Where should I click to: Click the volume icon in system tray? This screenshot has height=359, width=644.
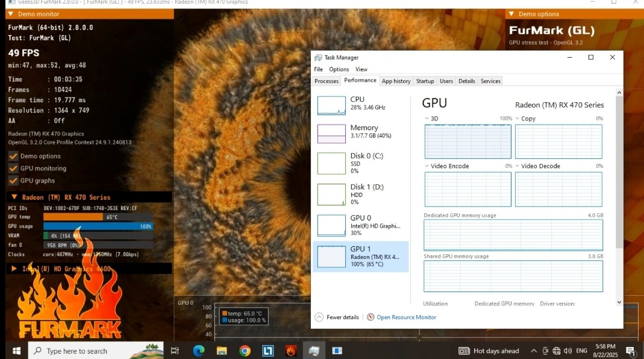567,351
